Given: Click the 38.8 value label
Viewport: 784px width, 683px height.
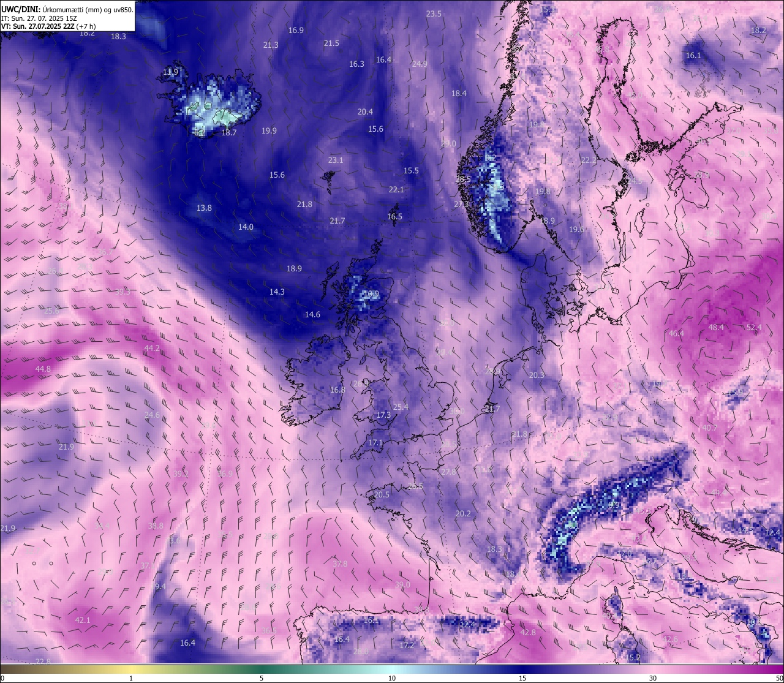Looking at the screenshot, I should (x=156, y=526).
